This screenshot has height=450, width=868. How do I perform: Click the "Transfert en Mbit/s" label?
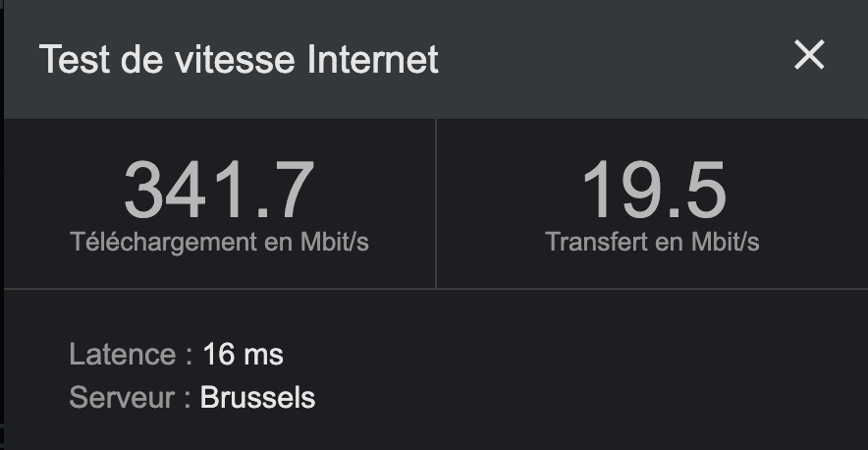point(652,242)
